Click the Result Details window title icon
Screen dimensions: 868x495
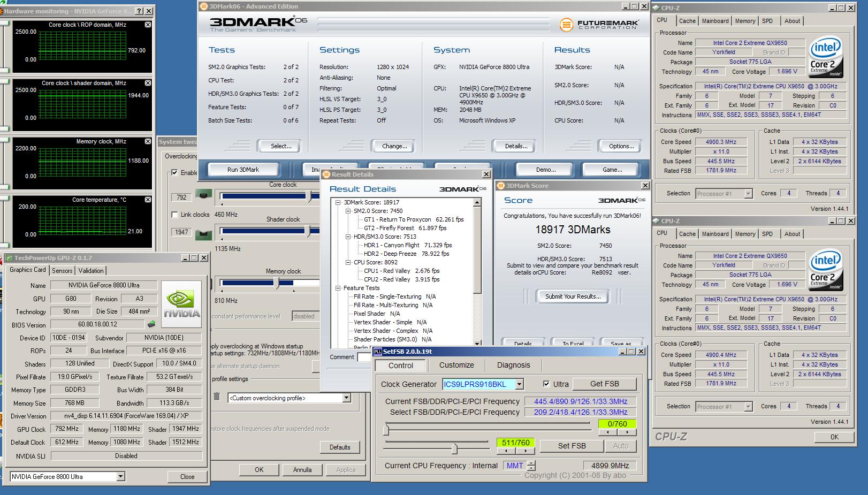point(326,174)
